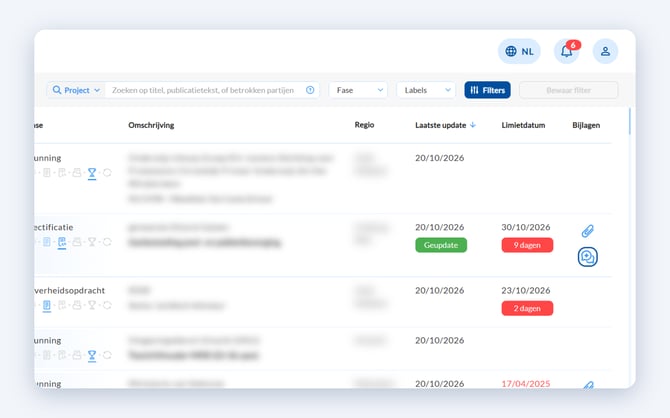Click the blue Filters button
The image size is (670, 418).
488,90
